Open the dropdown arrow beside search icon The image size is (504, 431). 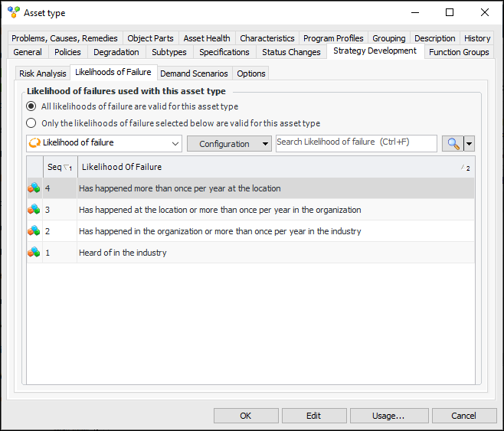tap(469, 144)
